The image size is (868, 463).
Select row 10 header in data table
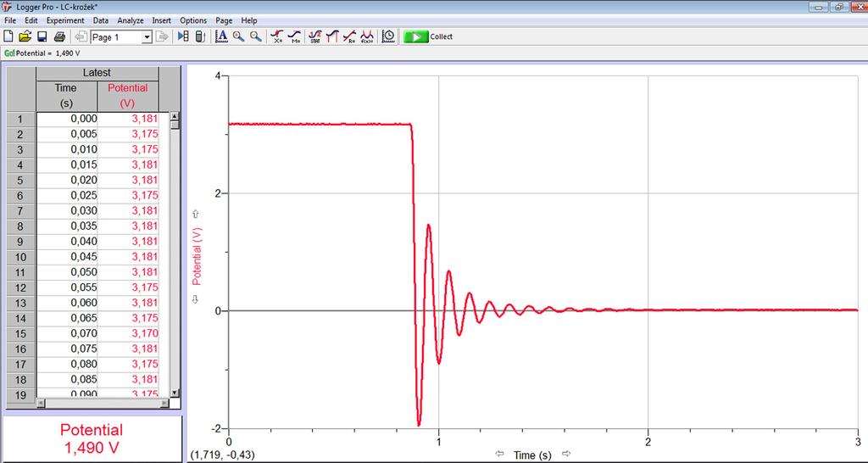coord(21,257)
